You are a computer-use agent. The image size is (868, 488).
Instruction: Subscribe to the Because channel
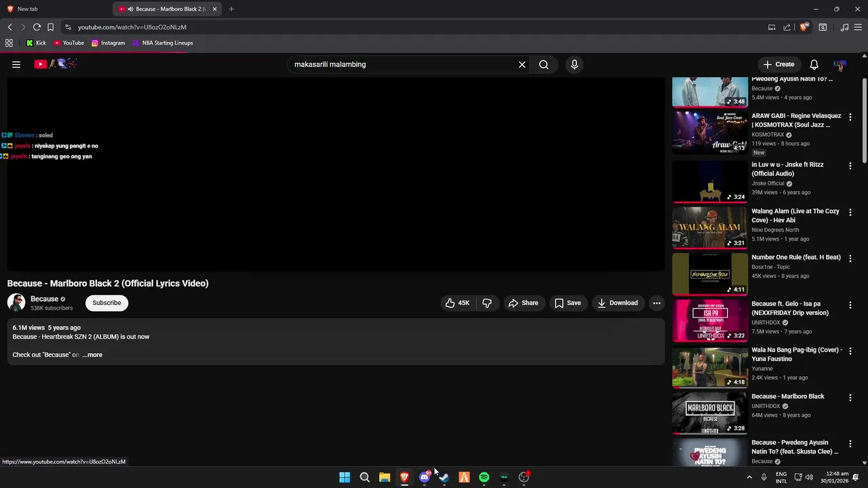click(x=106, y=303)
